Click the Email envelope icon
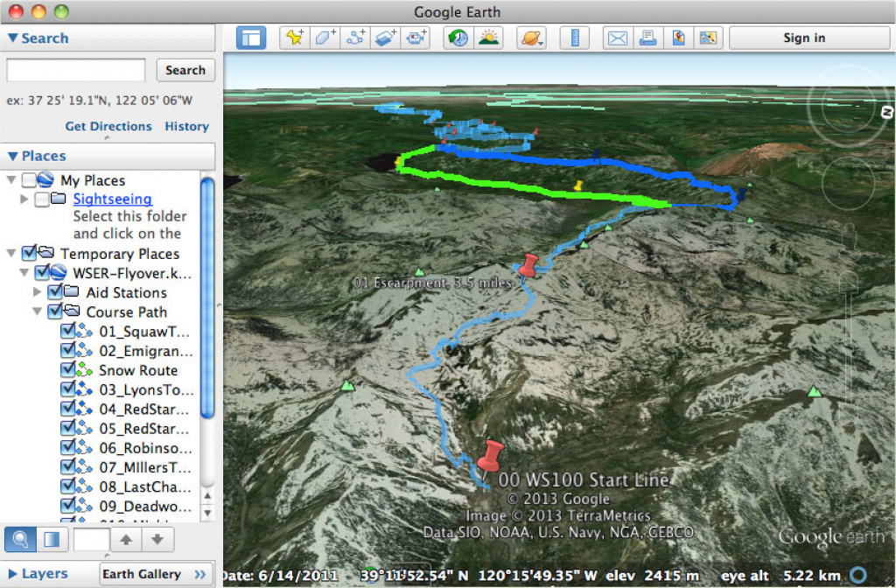 [x=618, y=38]
